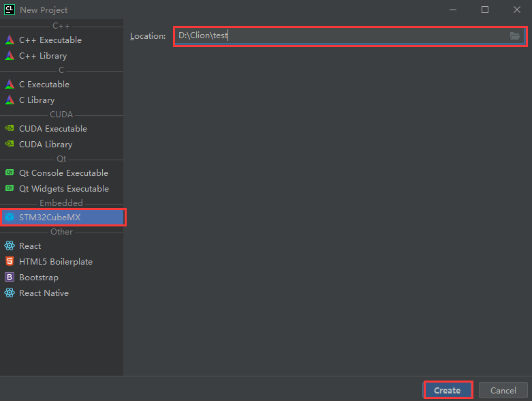This screenshot has height=401, width=532.
Task: Click the C++ Executable CMake icon
Action: coord(10,40)
